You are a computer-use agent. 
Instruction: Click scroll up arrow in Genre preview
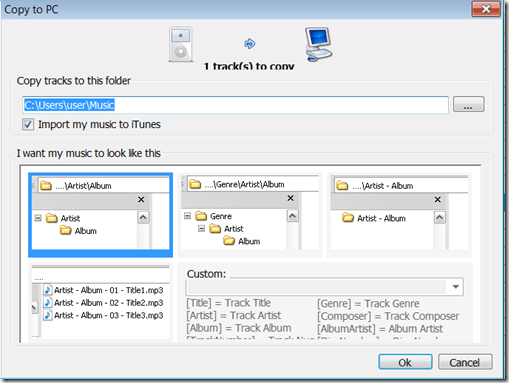(x=293, y=216)
